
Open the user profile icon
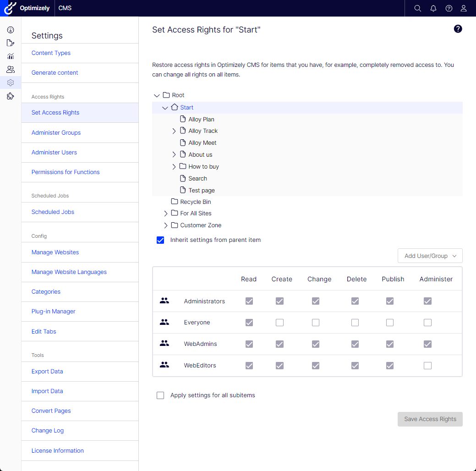(464, 8)
